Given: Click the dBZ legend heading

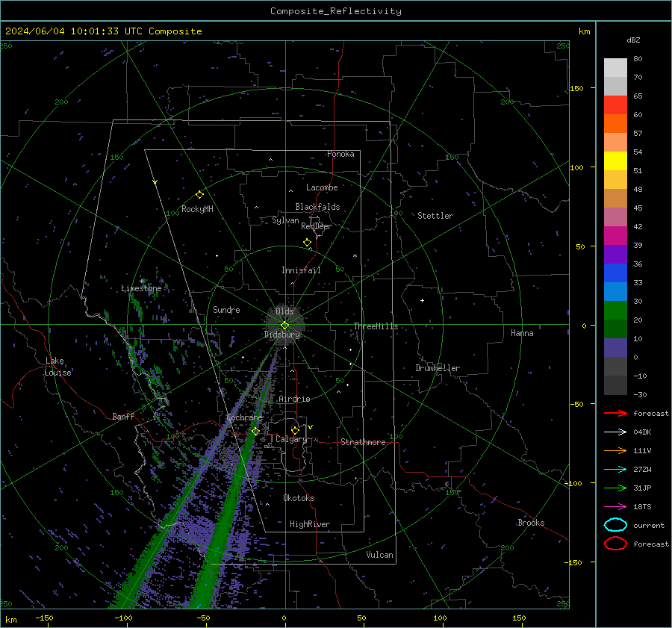Looking at the screenshot, I should coord(633,40).
